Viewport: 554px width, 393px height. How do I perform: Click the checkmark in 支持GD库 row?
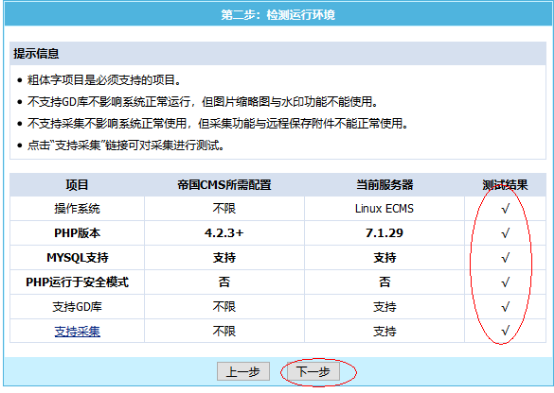click(x=506, y=306)
